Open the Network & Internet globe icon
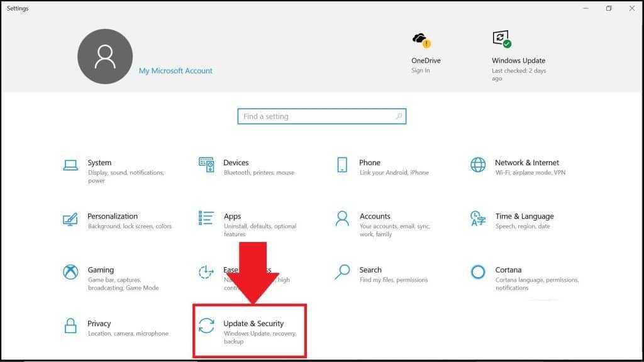Screen dimensions: 644x362 tap(478, 165)
